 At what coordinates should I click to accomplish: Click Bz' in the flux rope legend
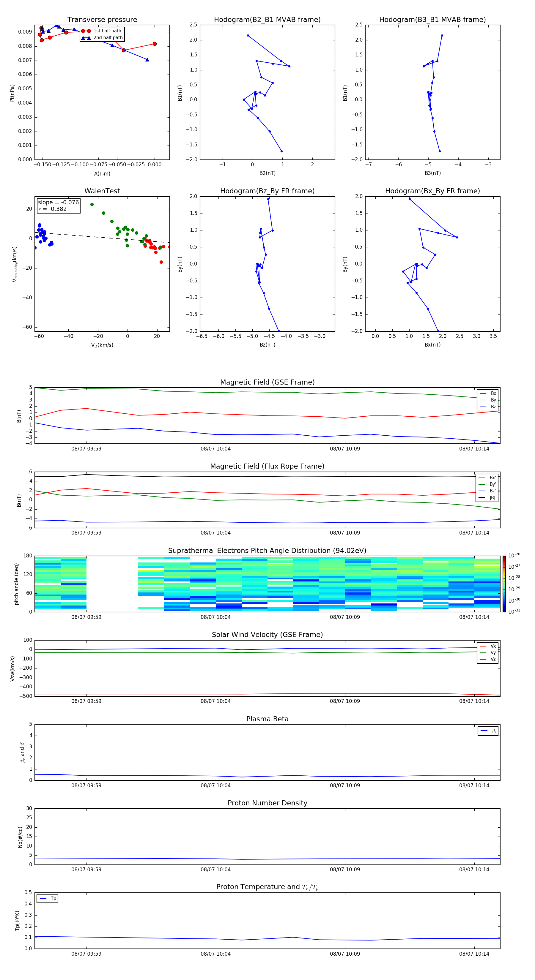tap(487, 491)
